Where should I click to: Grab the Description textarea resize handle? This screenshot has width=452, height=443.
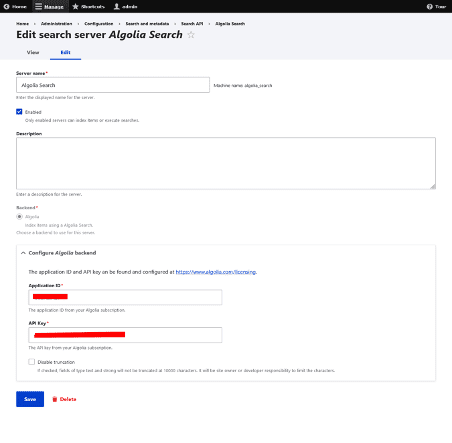coord(433,187)
